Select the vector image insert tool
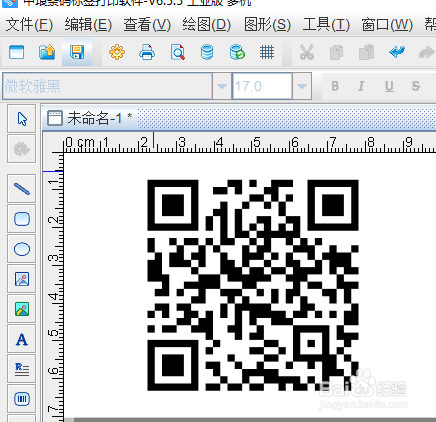The image size is (436, 422). pyautogui.click(x=22, y=279)
